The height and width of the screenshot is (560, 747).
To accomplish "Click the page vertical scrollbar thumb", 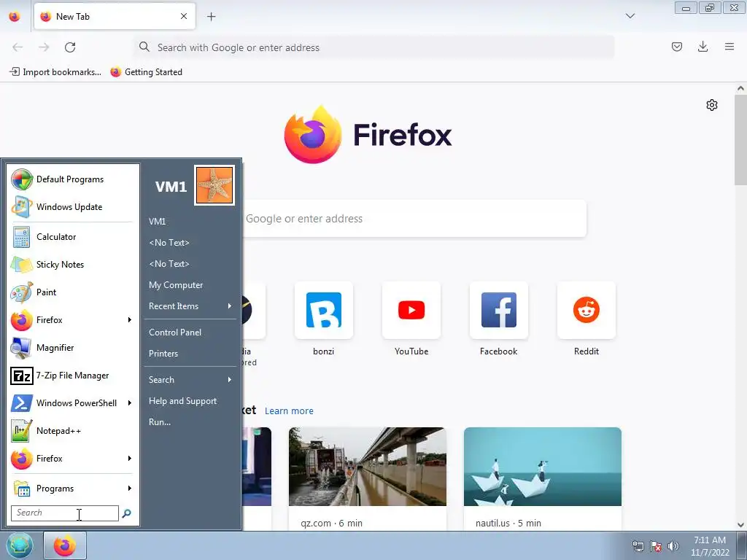I will pos(740,139).
